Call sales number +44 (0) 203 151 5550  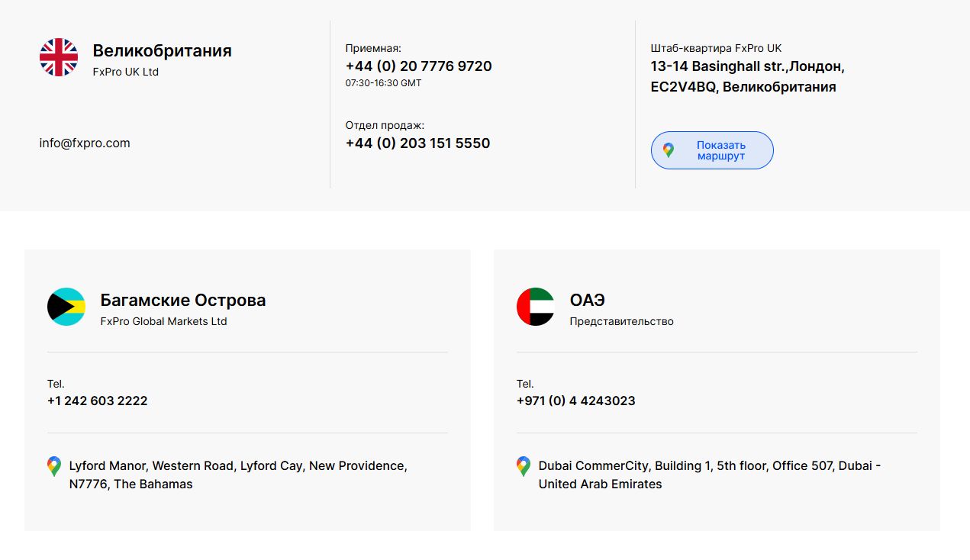tap(417, 143)
